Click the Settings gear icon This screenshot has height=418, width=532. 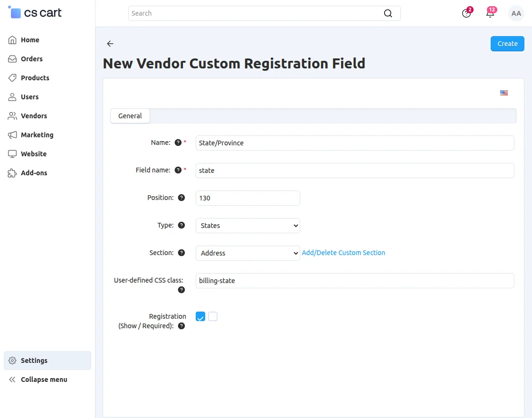[12, 361]
